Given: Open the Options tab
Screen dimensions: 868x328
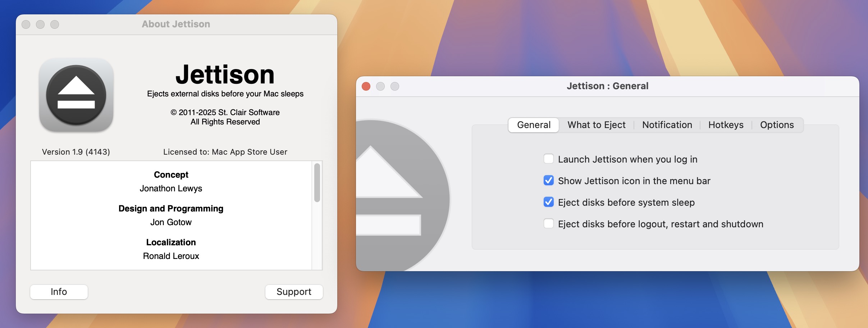Looking at the screenshot, I should 777,125.
